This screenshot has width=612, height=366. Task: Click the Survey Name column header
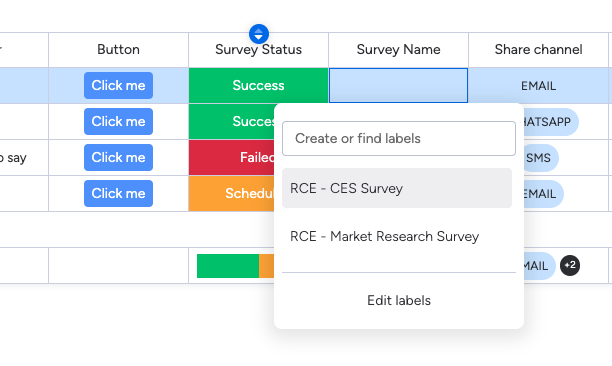coord(399,50)
